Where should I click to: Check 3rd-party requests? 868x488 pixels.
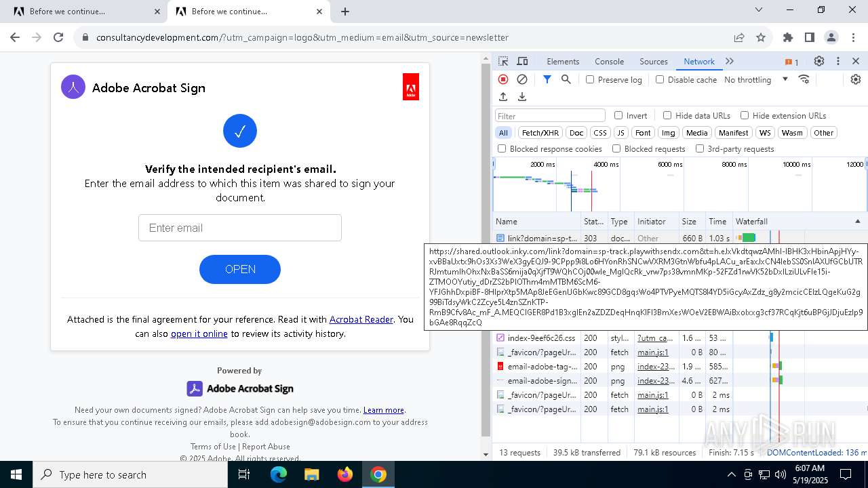point(700,148)
